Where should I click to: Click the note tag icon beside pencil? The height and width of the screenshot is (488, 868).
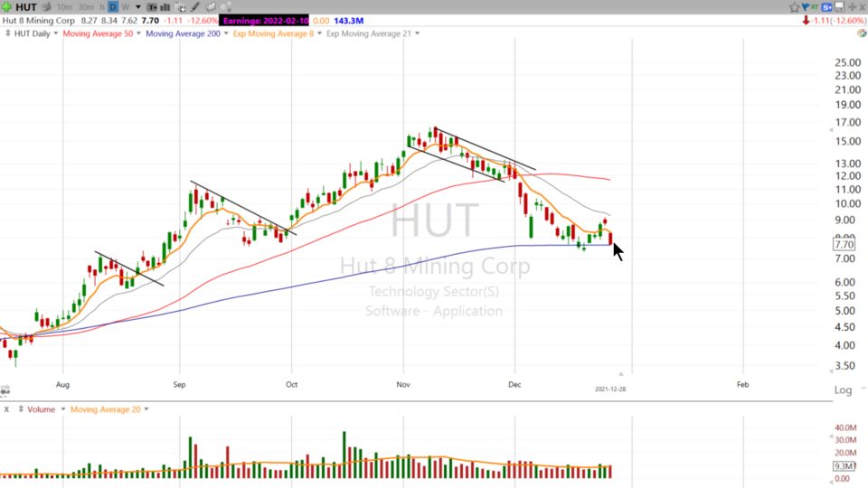(x=210, y=6)
